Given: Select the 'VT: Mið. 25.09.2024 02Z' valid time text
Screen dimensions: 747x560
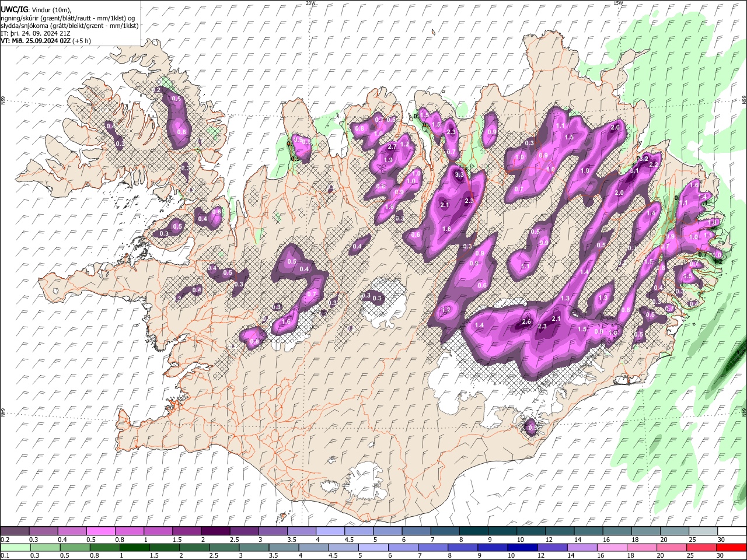Looking at the screenshot, I should [x=36, y=40].
